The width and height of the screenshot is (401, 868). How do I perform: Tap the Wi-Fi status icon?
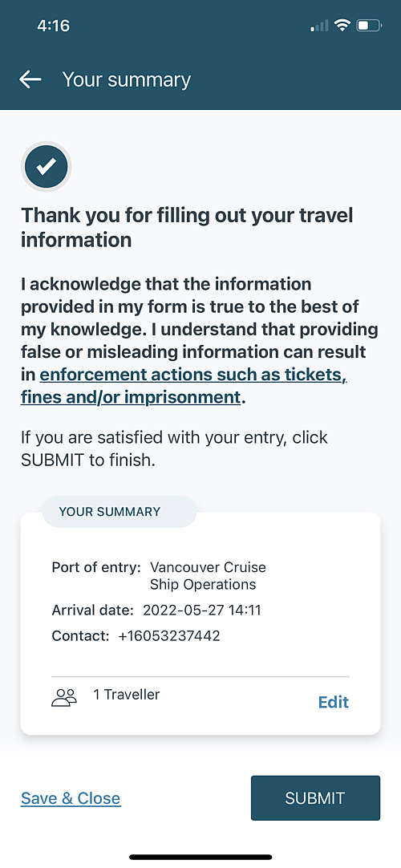click(x=343, y=25)
